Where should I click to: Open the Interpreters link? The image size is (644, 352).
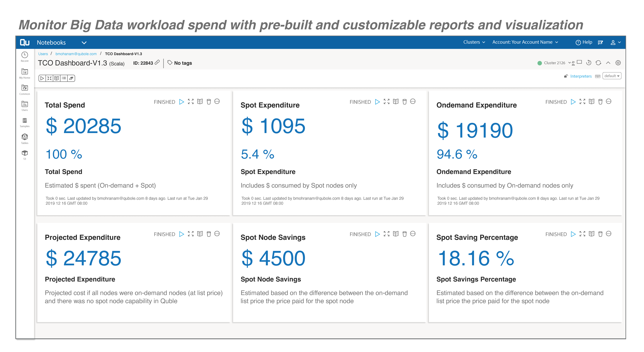581,76
